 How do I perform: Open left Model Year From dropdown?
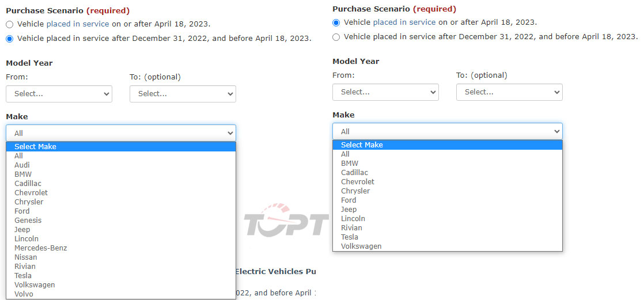point(59,94)
